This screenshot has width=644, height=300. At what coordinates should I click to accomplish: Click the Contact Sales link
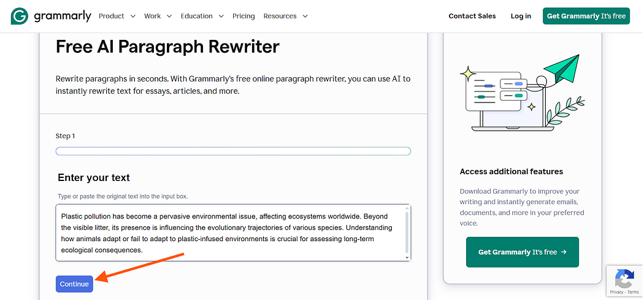[x=472, y=16]
